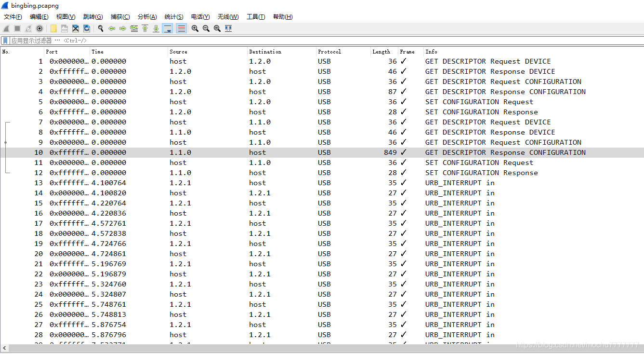Sort by the No. column header
The height and width of the screenshot is (354, 644).
(22, 52)
